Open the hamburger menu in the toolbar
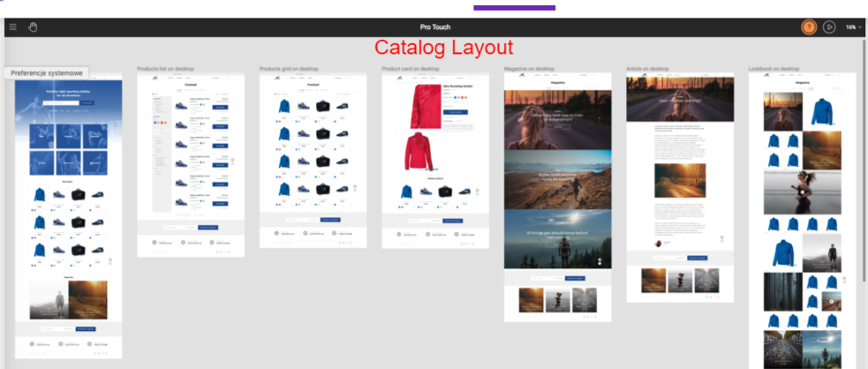 [x=12, y=27]
